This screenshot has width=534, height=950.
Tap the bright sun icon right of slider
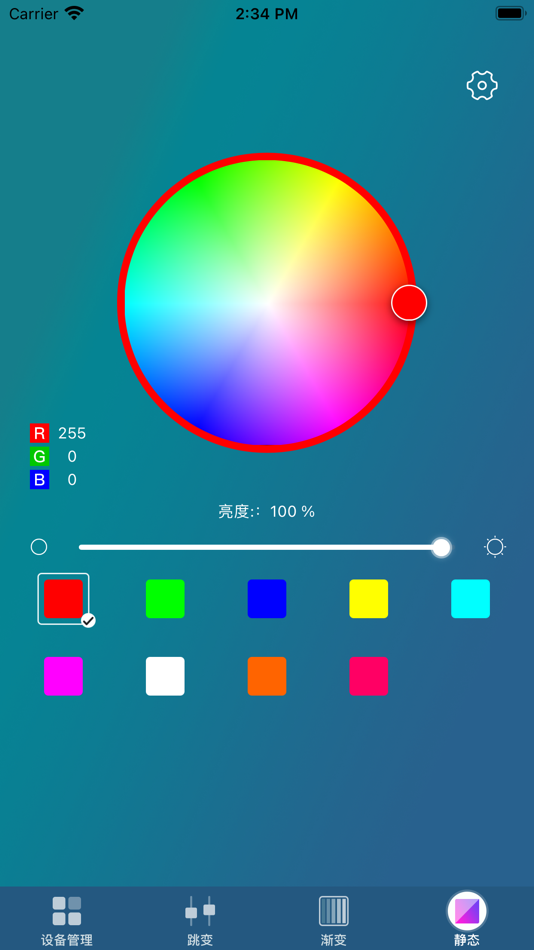pyautogui.click(x=495, y=547)
